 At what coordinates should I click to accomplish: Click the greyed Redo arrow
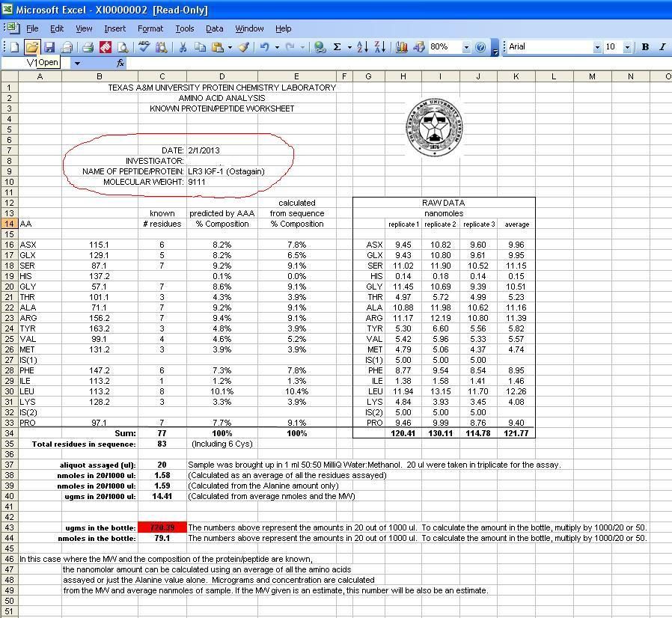click(x=290, y=46)
